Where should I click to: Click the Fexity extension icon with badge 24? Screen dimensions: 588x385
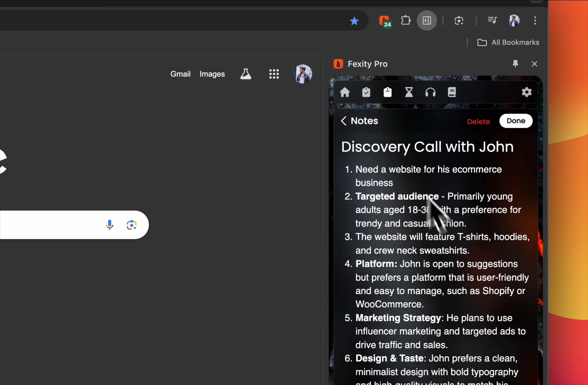pos(385,21)
